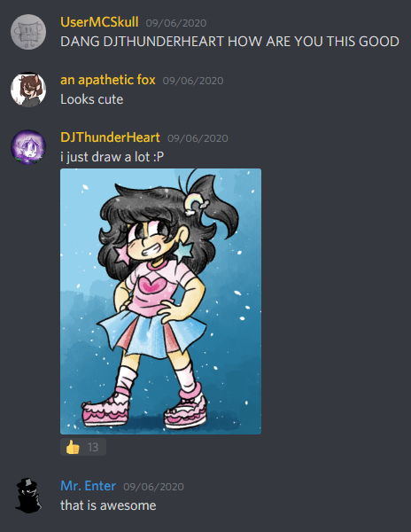Toggle the thumbs up reaction with 13

(83, 447)
